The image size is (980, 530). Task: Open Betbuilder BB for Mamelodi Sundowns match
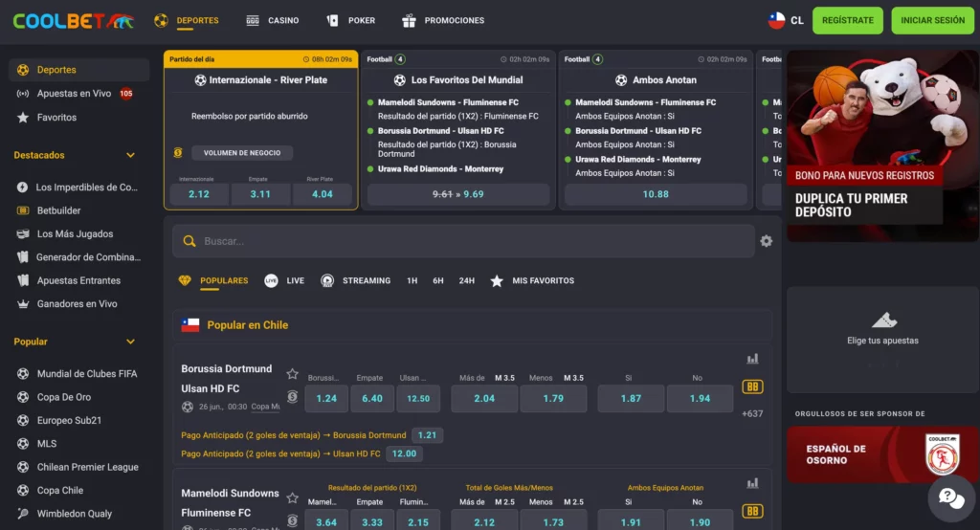click(x=752, y=511)
